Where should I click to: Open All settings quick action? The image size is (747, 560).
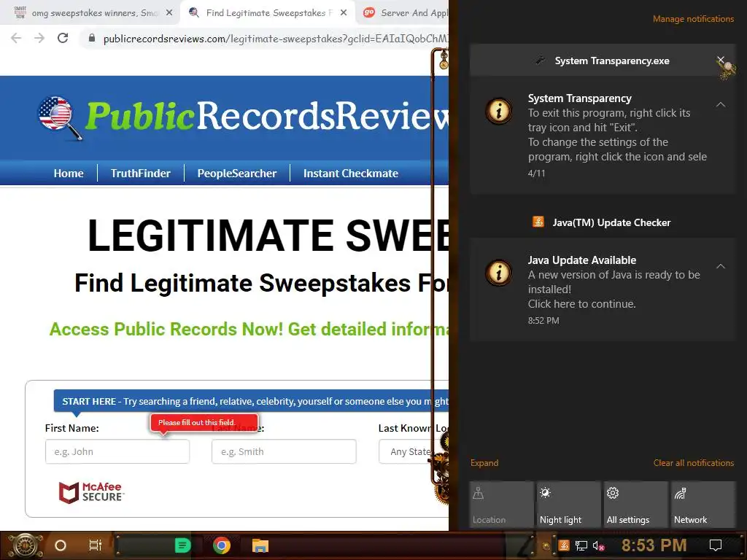(636, 505)
